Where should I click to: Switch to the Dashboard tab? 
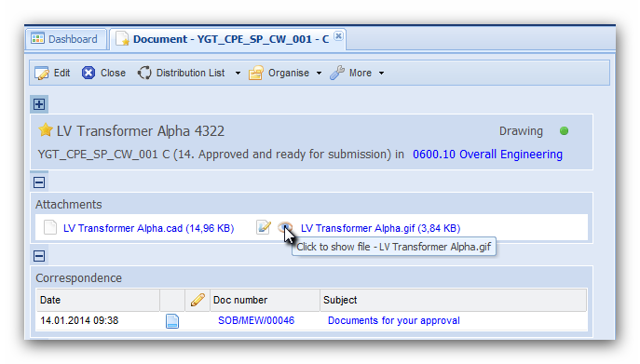point(65,39)
